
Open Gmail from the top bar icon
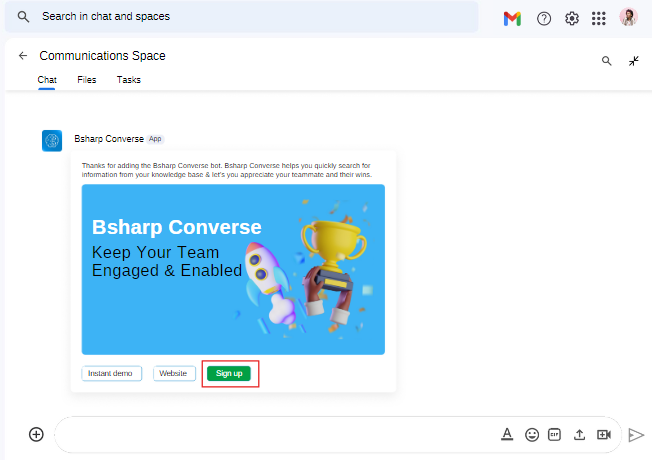[512, 19]
